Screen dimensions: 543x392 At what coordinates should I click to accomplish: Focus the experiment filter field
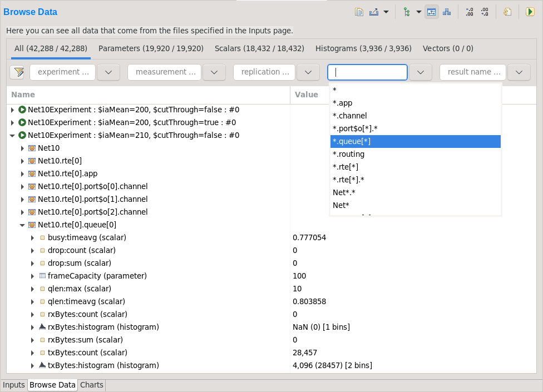(63, 72)
